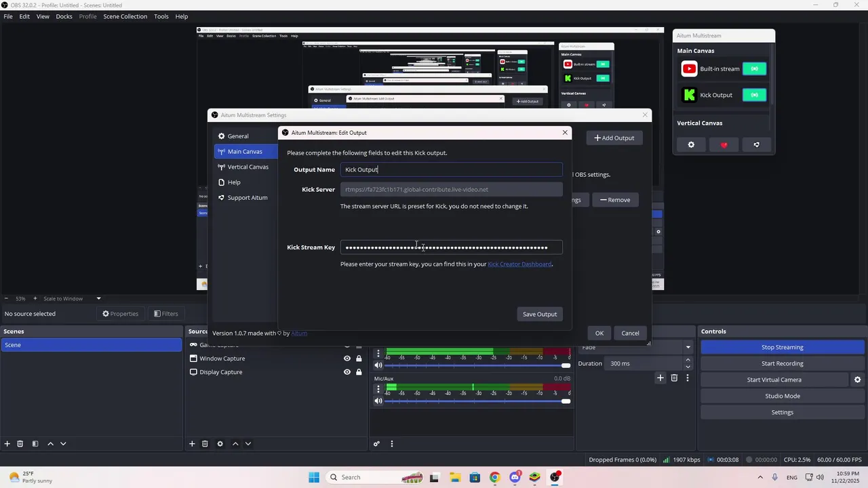868x488 pixels.
Task: Click OBS Studio icon in taskbar
Action: (x=555, y=477)
